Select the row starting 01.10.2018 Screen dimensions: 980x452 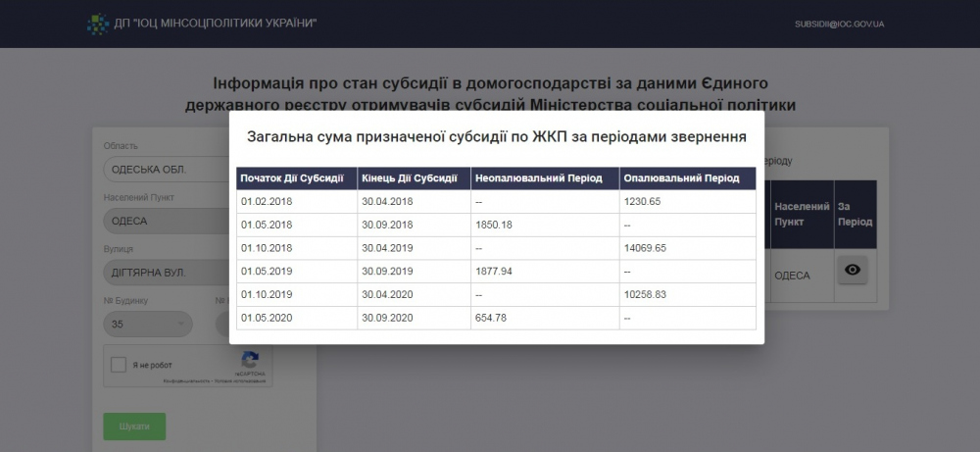coord(297,248)
